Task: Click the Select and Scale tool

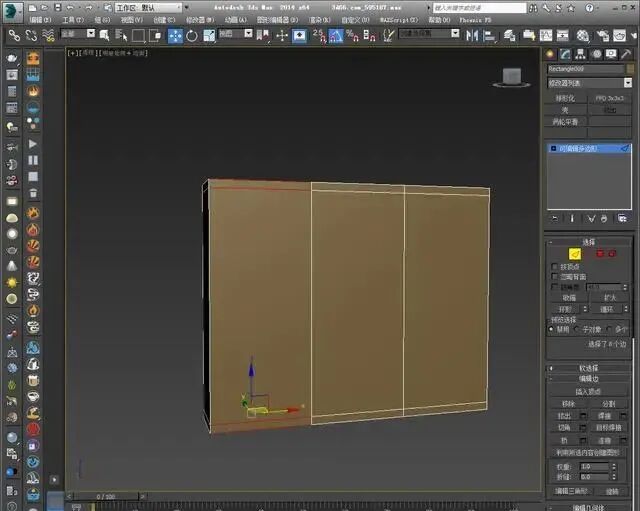Action: point(209,36)
